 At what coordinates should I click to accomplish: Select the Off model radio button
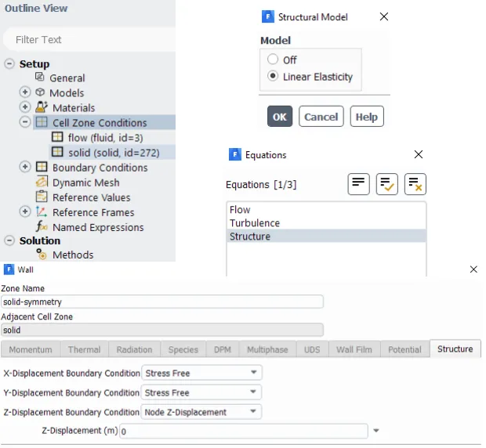(x=273, y=59)
